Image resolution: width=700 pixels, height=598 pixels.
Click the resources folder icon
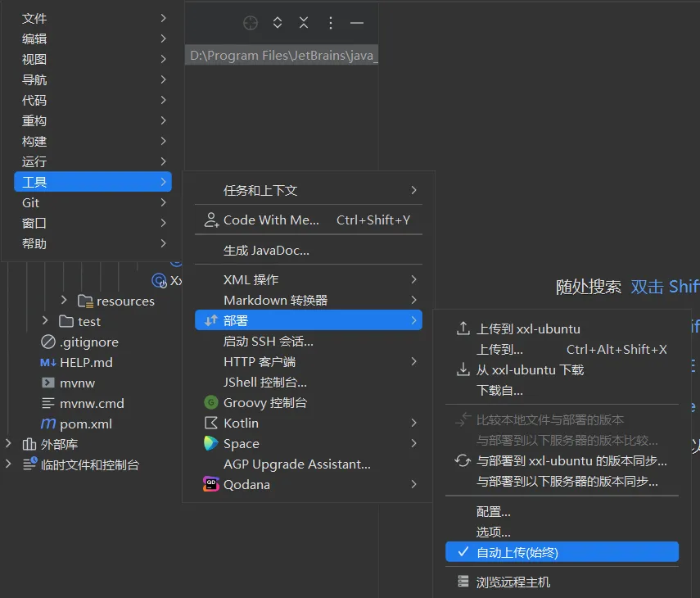pos(85,301)
